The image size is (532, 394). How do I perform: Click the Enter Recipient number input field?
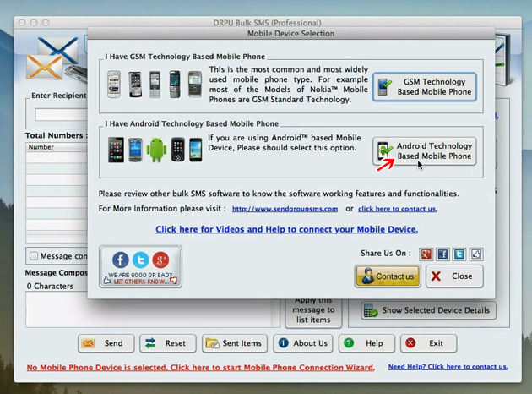pos(61,115)
